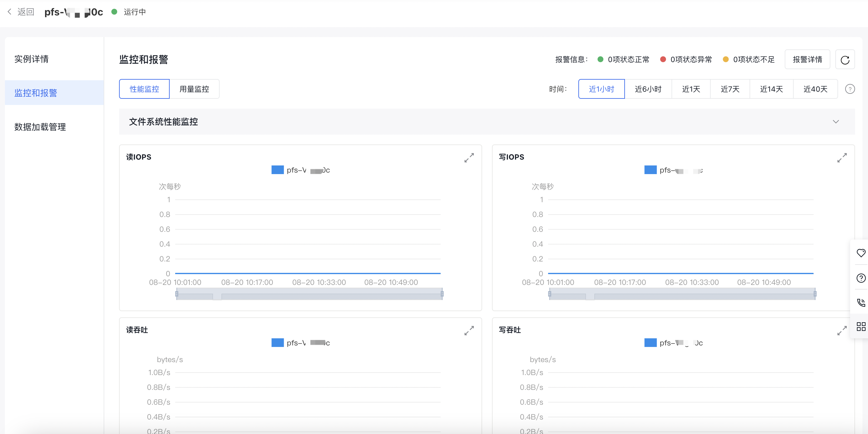Expand the 读IOPS chart to fullscreen
This screenshot has width=868, height=434.
[x=469, y=157]
